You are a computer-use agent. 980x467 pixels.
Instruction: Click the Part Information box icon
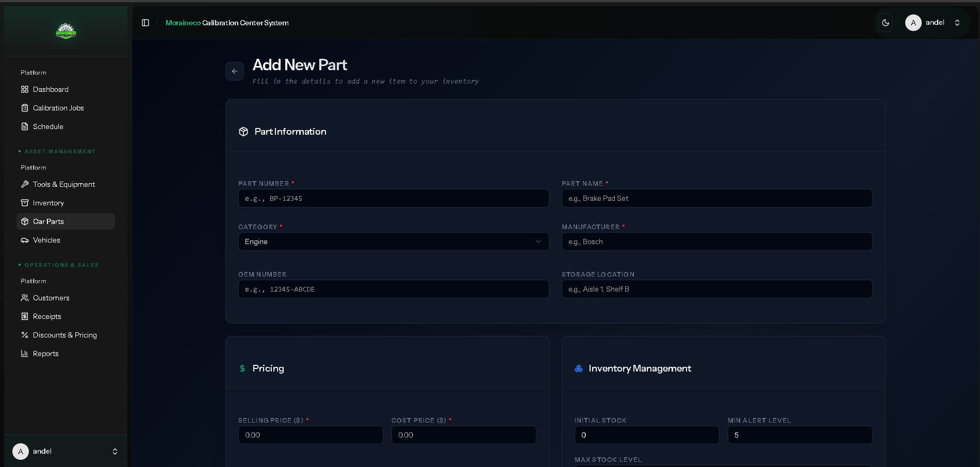pyautogui.click(x=243, y=132)
